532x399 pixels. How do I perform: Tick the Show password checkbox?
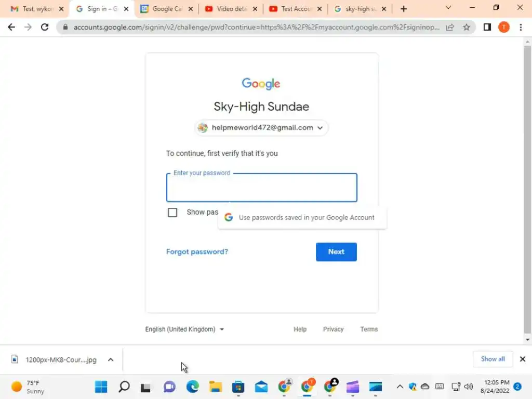172,212
